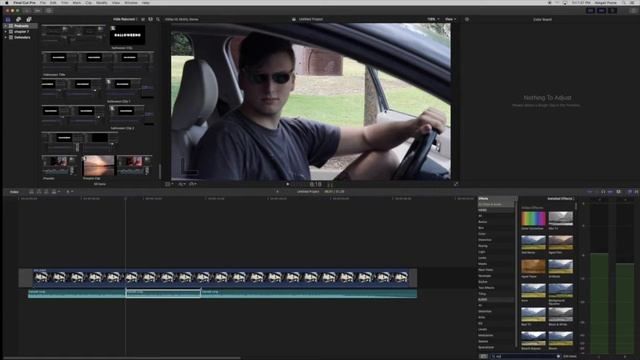Image resolution: width=640 pixels, height=360 pixels.
Task: Toggle the Transitions browser button
Action: (636, 191)
